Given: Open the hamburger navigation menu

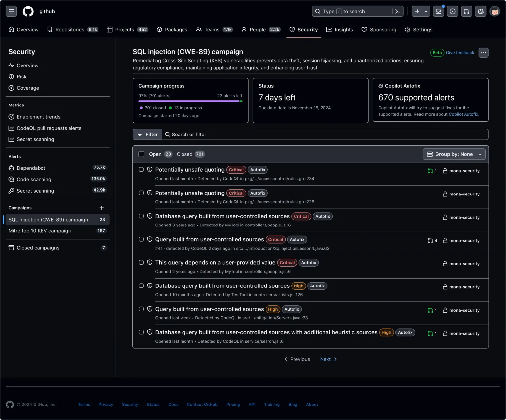Looking at the screenshot, I should pyautogui.click(x=11, y=11).
